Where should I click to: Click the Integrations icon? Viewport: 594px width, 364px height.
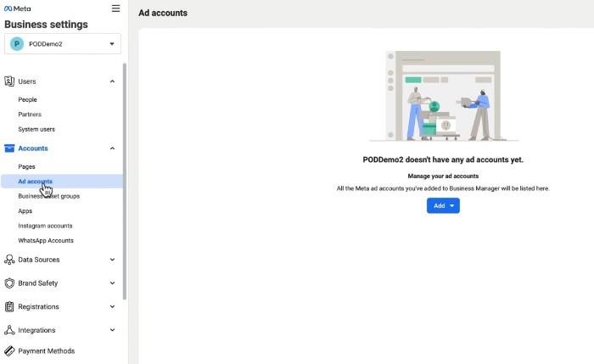(9, 330)
